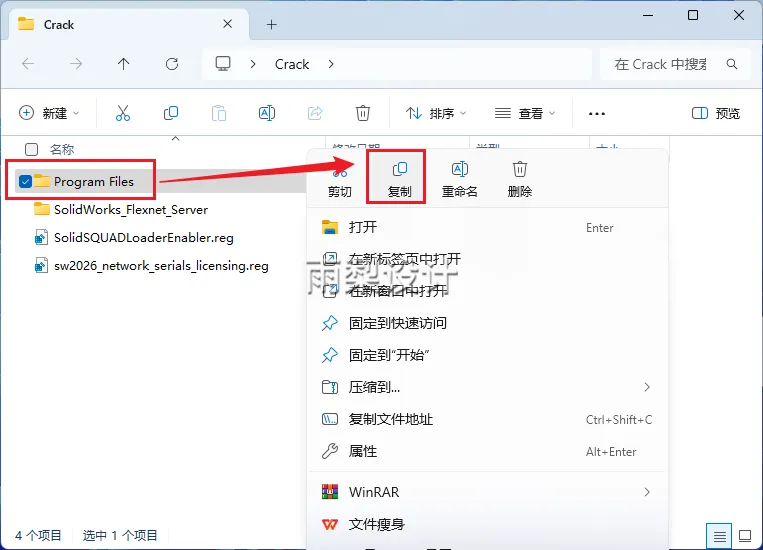Open the 排序 (Sort) dropdown
Image resolution: width=763 pixels, height=550 pixels.
click(436, 113)
